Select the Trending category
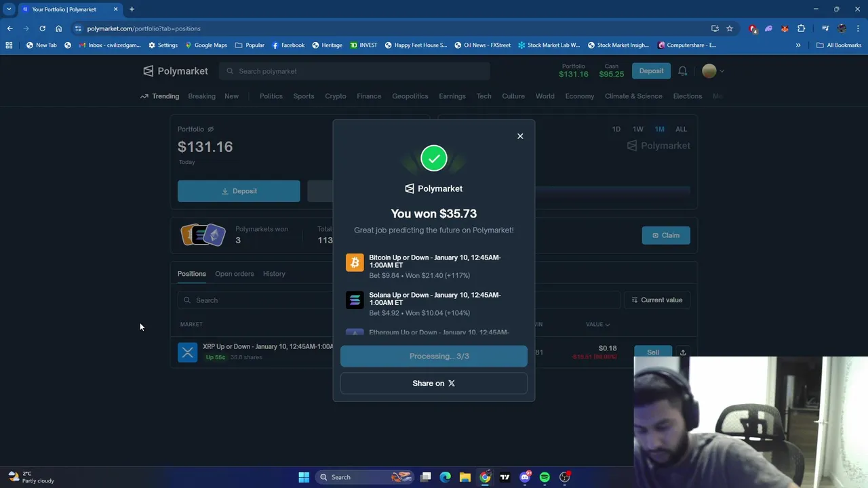 [159, 96]
